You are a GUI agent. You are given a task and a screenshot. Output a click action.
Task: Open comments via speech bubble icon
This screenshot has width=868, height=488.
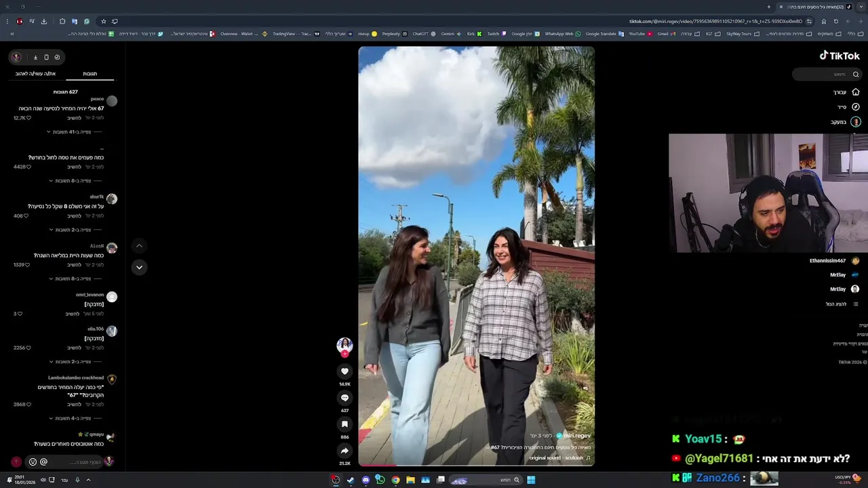(x=344, y=398)
